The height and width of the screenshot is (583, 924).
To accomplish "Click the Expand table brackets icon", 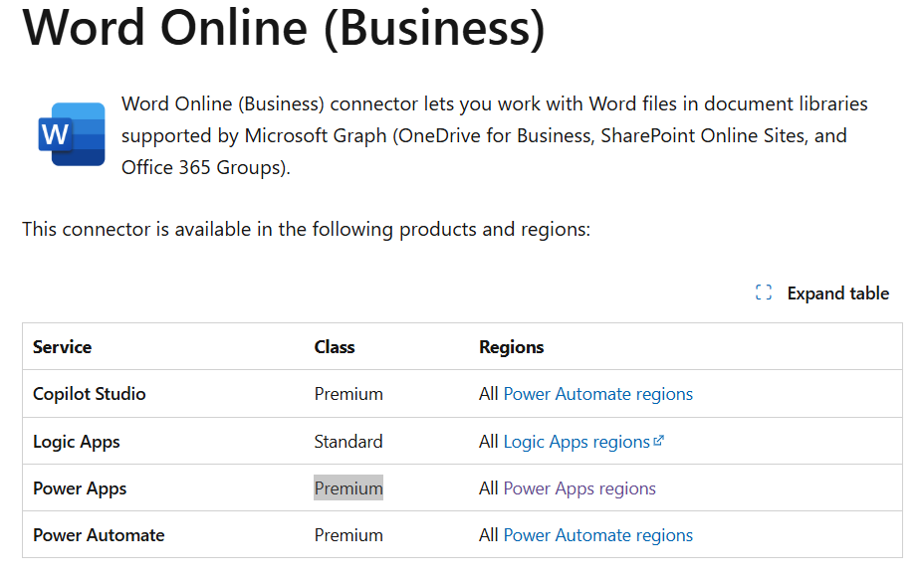I will (x=763, y=292).
